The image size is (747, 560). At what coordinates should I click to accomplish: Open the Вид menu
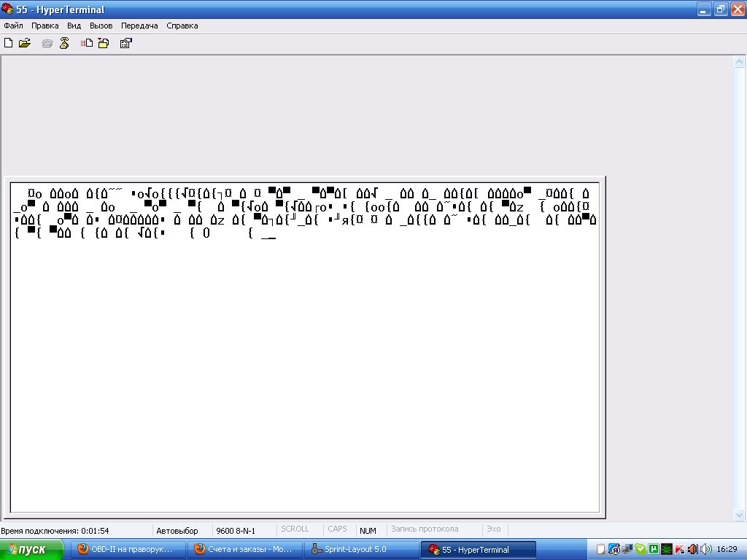click(74, 26)
